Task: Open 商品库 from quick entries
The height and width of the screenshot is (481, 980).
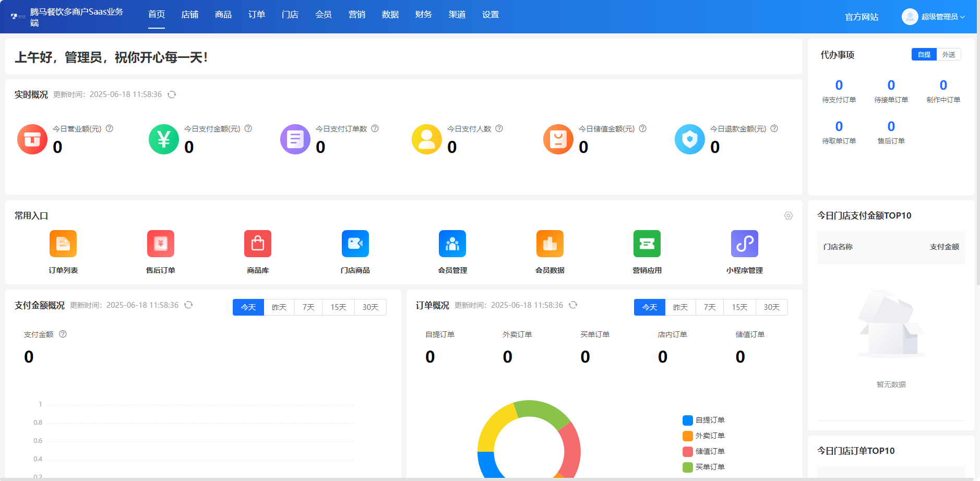Action: pyautogui.click(x=257, y=244)
